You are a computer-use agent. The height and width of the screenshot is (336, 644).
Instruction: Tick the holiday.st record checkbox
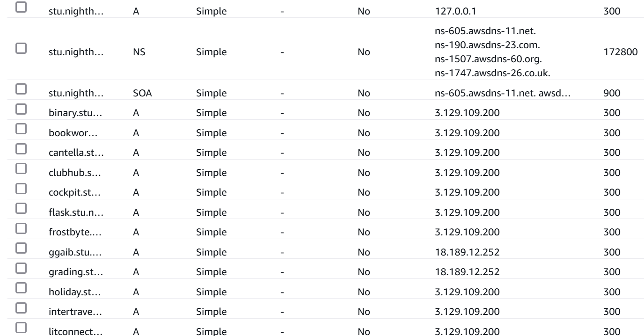(20, 289)
